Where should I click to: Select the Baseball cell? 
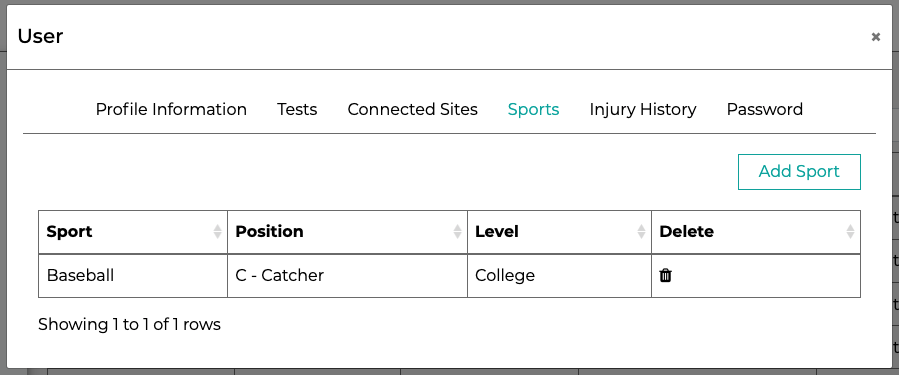pos(133,276)
